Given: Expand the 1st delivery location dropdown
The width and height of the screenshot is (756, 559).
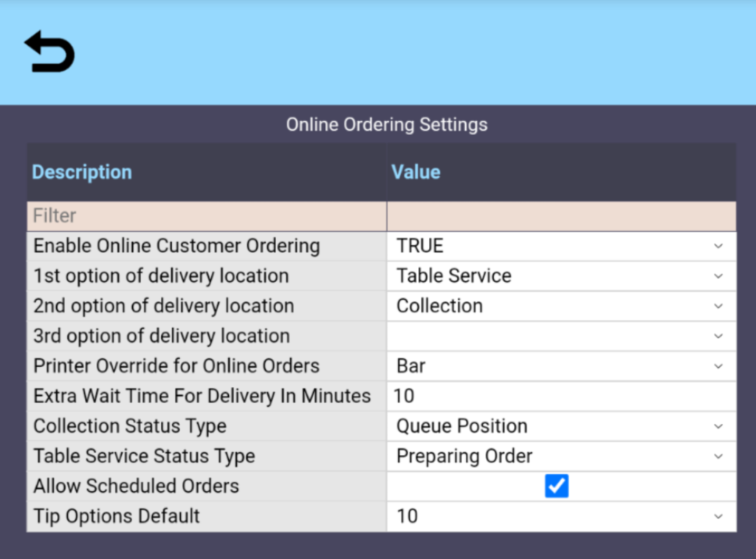Looking at the screenshot, I should click(x=561, y=276).
